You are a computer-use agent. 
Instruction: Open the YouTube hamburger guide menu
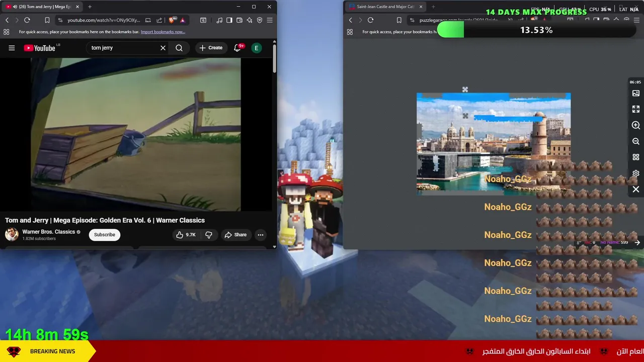pos(12,48)
